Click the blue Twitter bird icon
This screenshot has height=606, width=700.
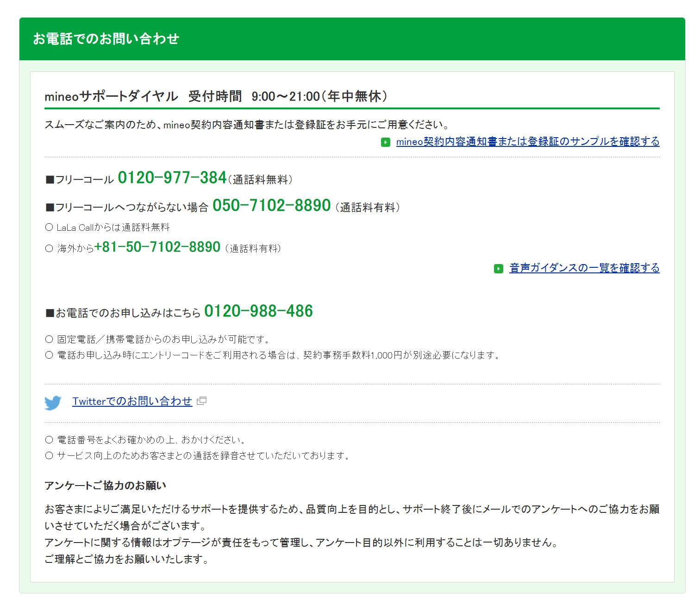coord(53,403)
